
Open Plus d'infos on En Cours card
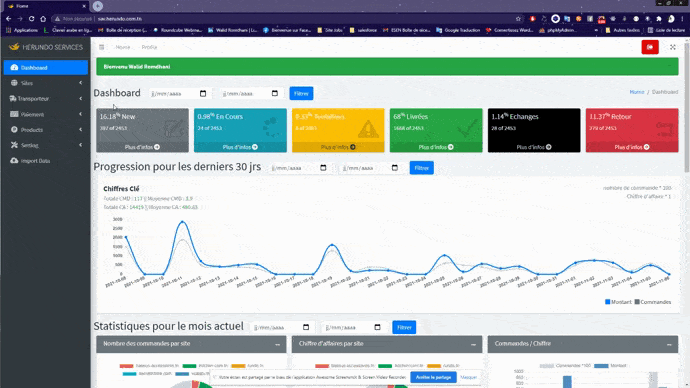(240, 147)
